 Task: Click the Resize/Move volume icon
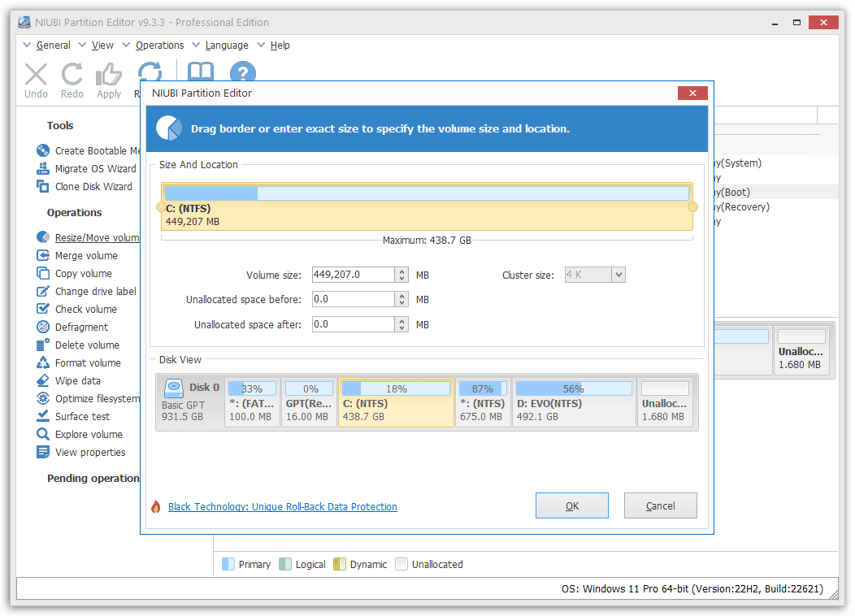(x=43, y=237)
